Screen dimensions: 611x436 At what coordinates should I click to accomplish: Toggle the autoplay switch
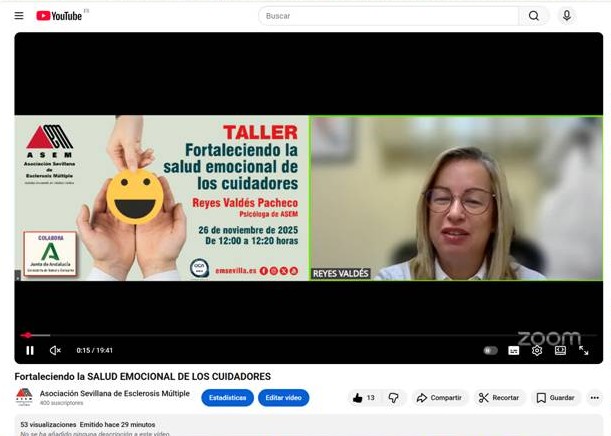pos(490,350)
